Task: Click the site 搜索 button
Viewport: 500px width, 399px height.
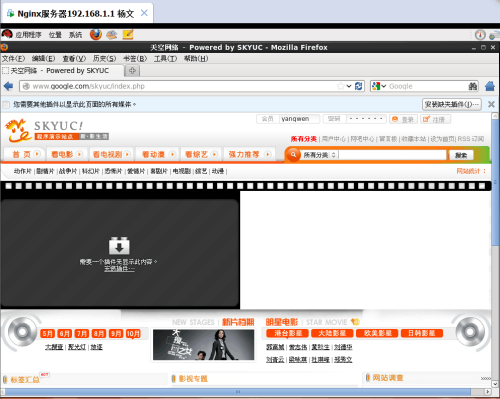Action: click(461, 155)
